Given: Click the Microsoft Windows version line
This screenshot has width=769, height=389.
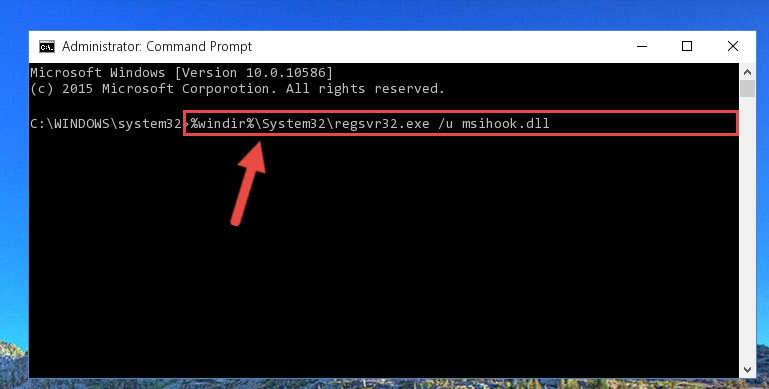Looking at the screenshot, I should [181, 73].
